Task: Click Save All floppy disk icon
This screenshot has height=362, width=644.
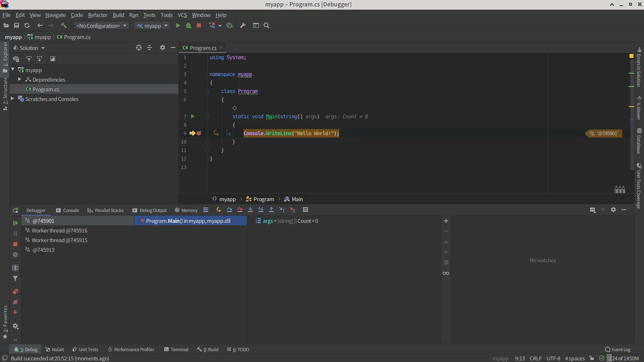Action: point(17,25)
